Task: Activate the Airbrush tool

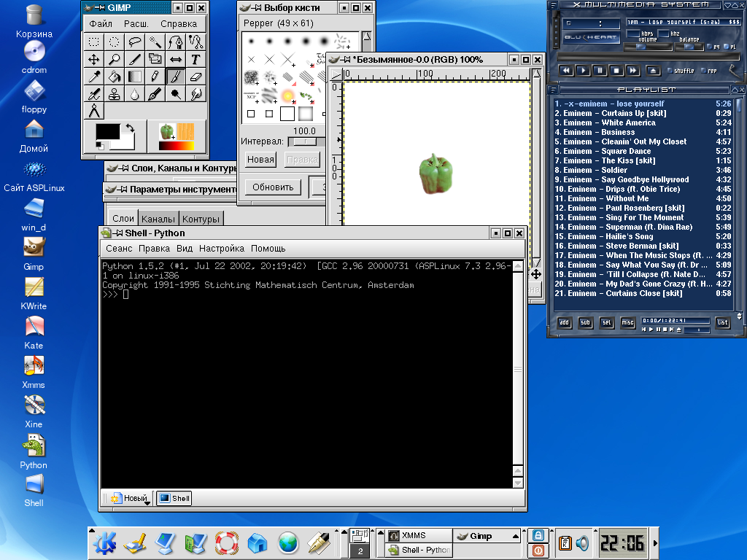Action: tap(94, 94)
